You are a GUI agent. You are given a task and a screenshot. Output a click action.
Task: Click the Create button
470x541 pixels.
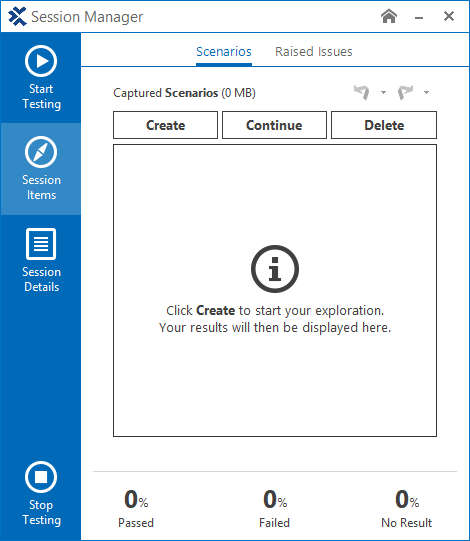165,125
